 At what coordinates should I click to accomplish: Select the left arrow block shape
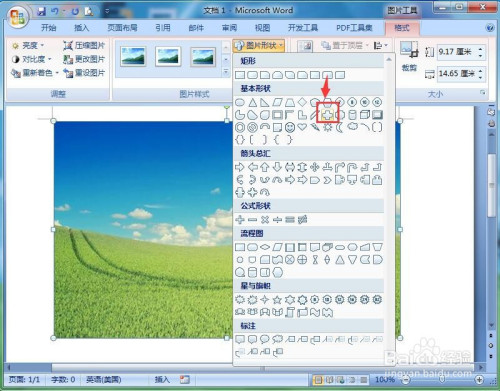tap(253, 167)
